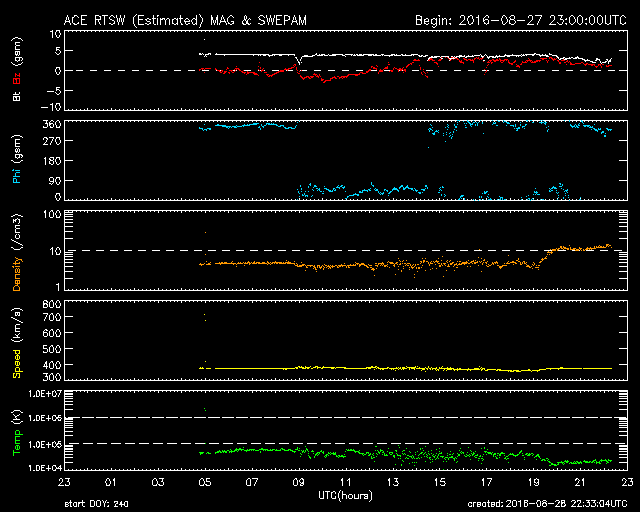Click the '600' tick on Speed axis
The width and height of the screenshot is (640, 512).
[x=52, y=333]
